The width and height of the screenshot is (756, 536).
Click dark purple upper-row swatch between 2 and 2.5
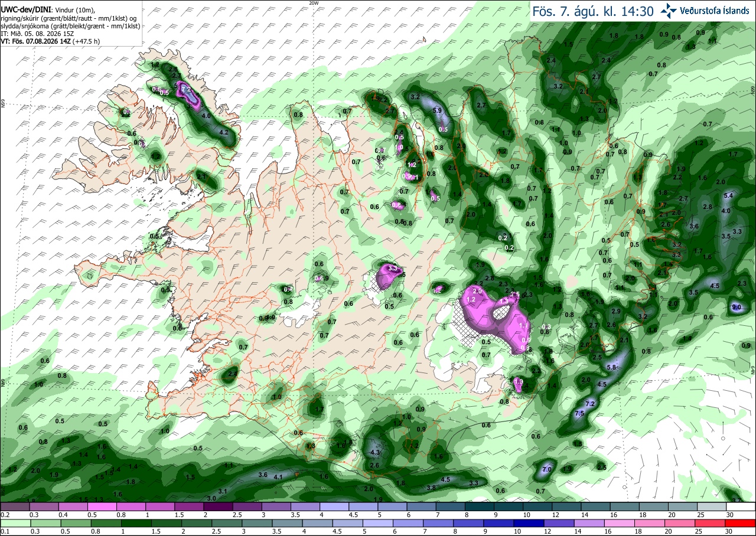[x=218, y=506]
